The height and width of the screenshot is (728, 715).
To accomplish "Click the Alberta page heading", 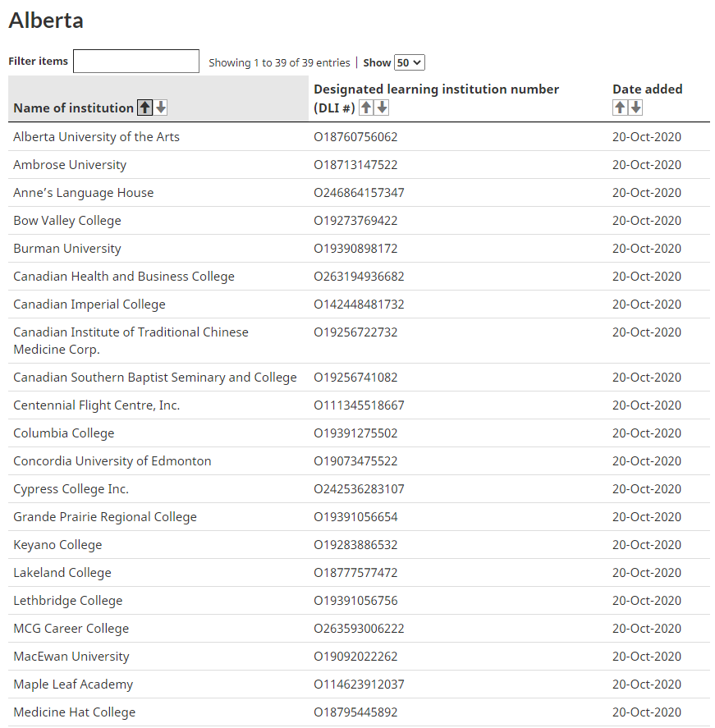I will (x=46, y=20).
